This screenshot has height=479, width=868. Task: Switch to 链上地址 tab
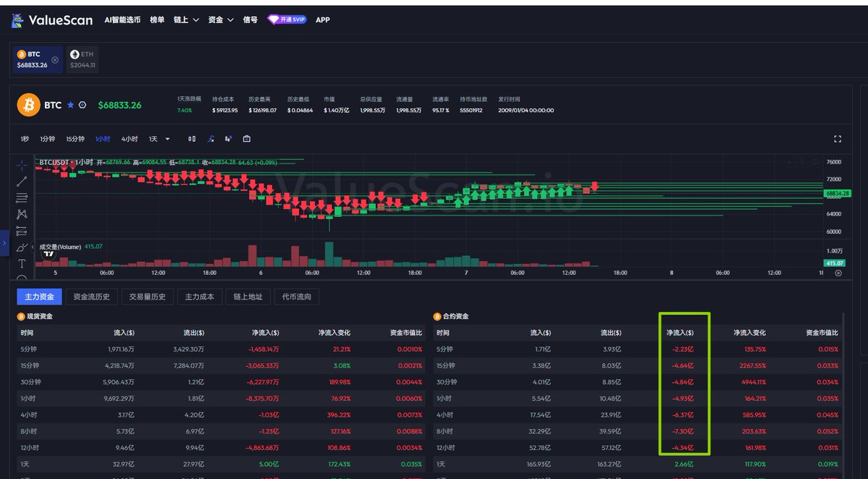[248, 297]
